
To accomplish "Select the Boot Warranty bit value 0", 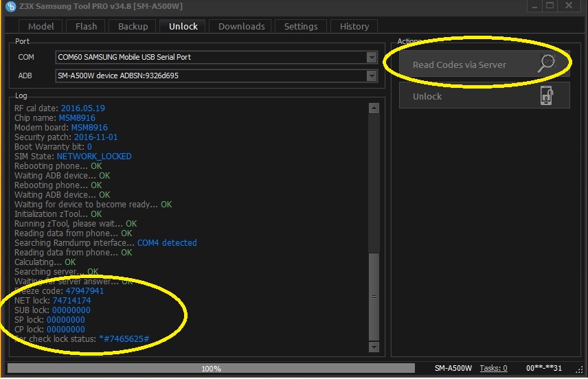I will [89, 146].
